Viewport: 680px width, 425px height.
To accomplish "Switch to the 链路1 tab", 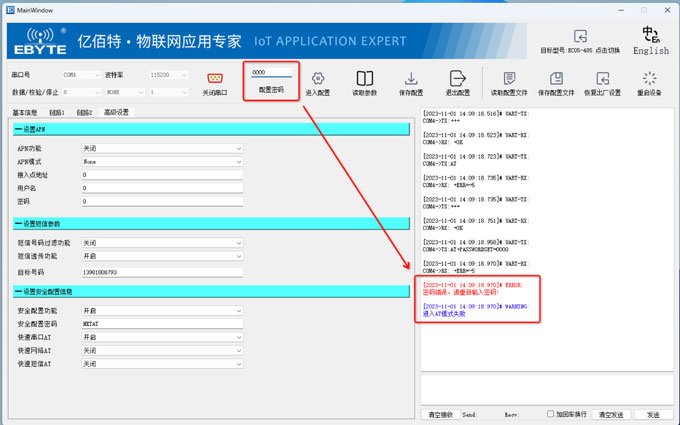I will tap(57, 113).
